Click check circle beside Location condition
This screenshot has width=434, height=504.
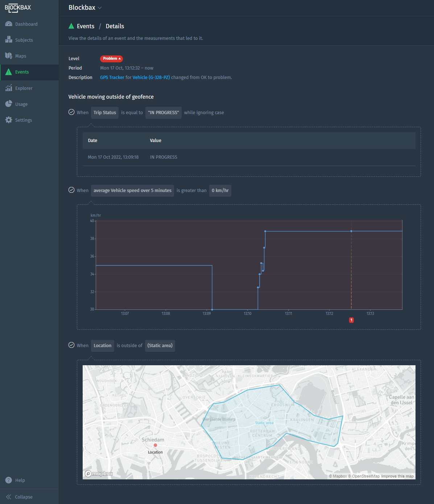[71, 345]
